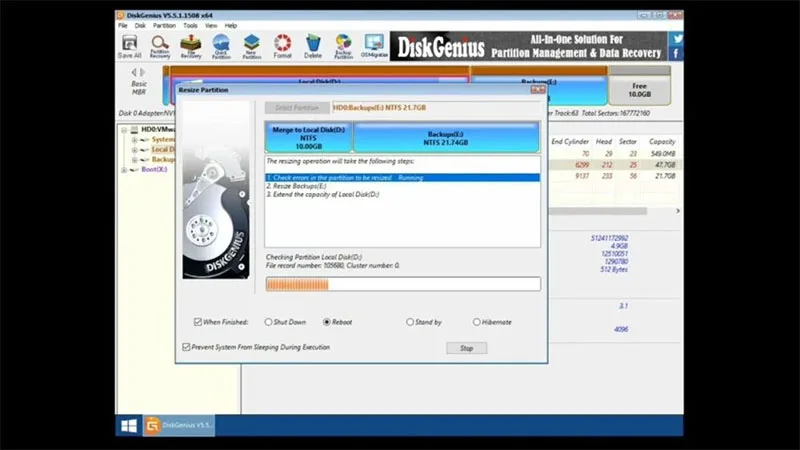Open the Partition menu
Screen dimensions: 800x450
click(x=164, y=26)
